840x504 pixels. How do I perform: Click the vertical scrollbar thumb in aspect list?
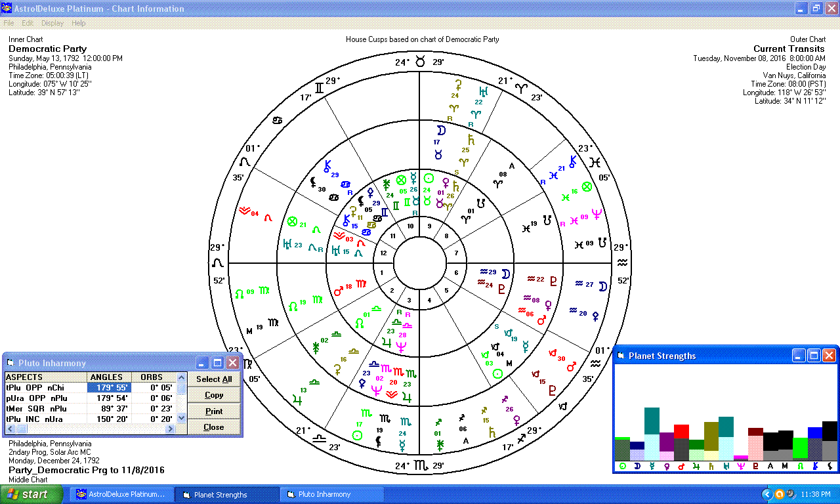coord(182,389)
